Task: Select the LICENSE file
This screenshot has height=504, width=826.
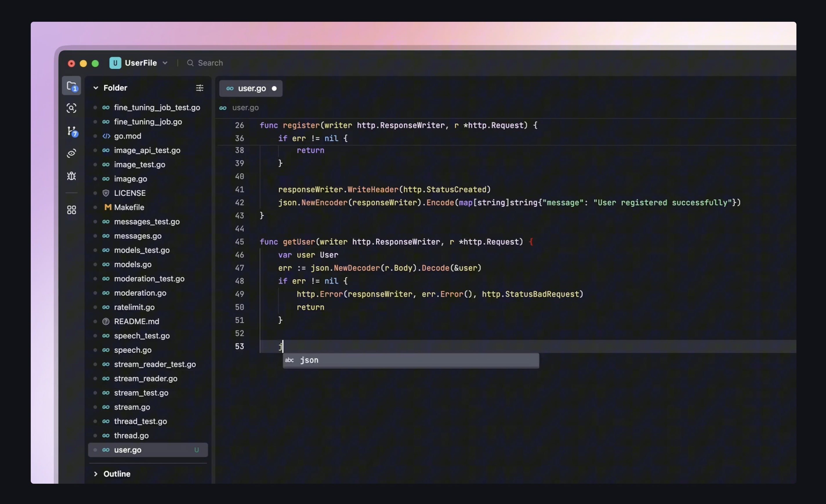Action: [129, 193]
